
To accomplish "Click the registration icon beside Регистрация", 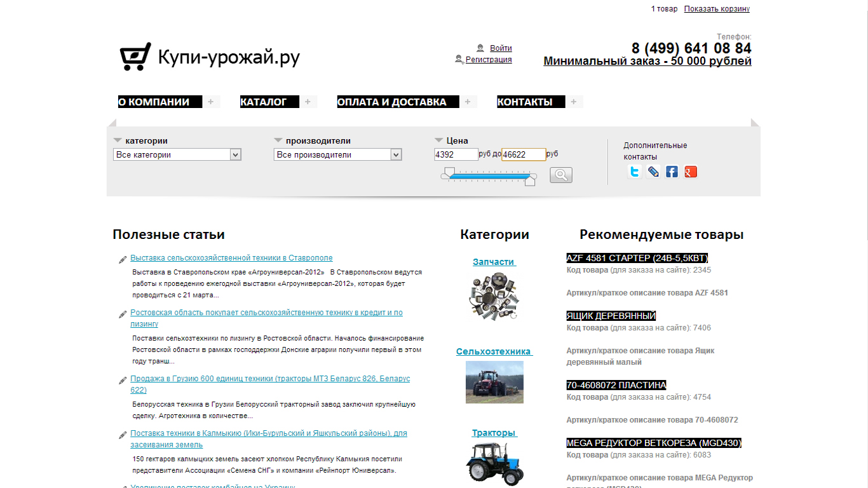I will click(x=459, y=59).
